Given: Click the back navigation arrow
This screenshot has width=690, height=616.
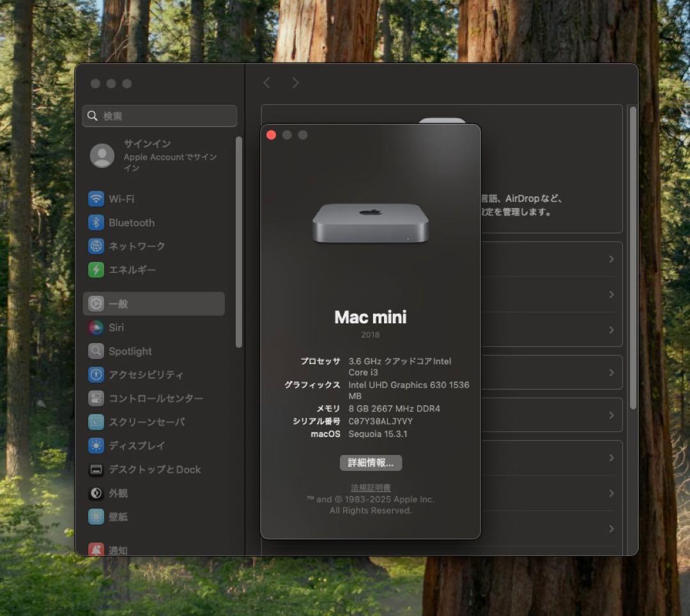Looking at the screenshot, I should tap(266, 82).
